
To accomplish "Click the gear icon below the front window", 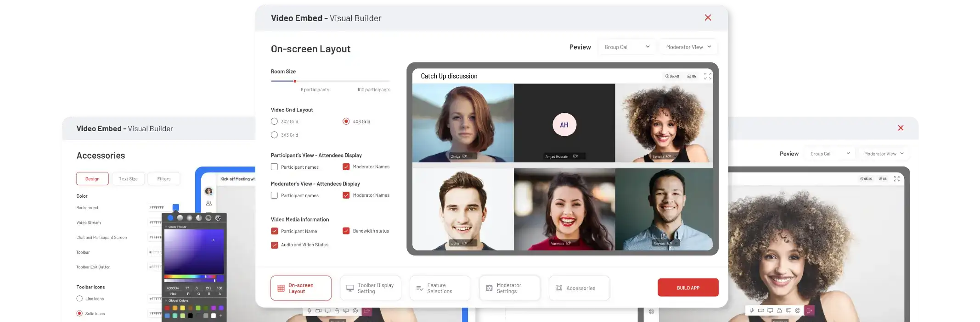I will click(651, 311).
